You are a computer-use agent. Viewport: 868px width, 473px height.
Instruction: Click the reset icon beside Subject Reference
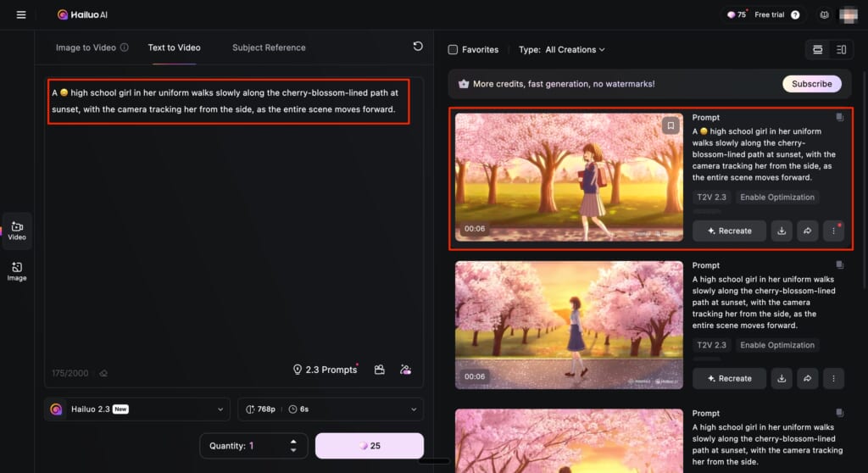(x=417, y=47)
